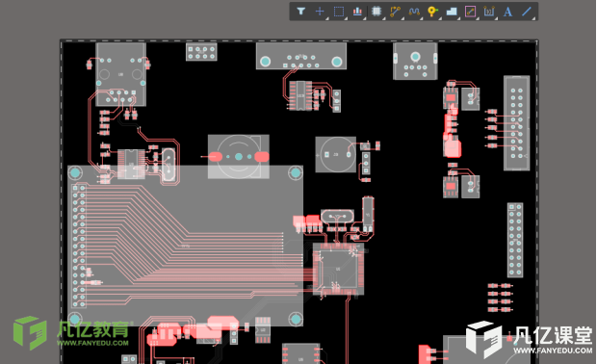This screenshot has width=597, height=364.
Task: Select the DB9 serial connector footprint
Action: (301, 56)
